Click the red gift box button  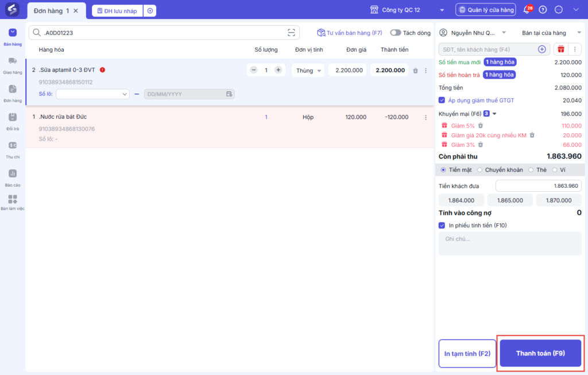point(560,49)
